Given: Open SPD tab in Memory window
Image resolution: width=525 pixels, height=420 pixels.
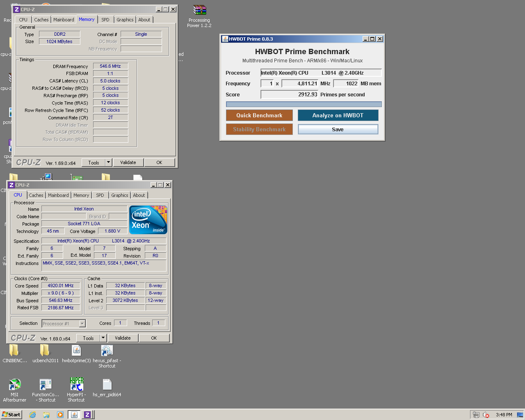Looking at the screenshot, I should (x=105, y=20).
